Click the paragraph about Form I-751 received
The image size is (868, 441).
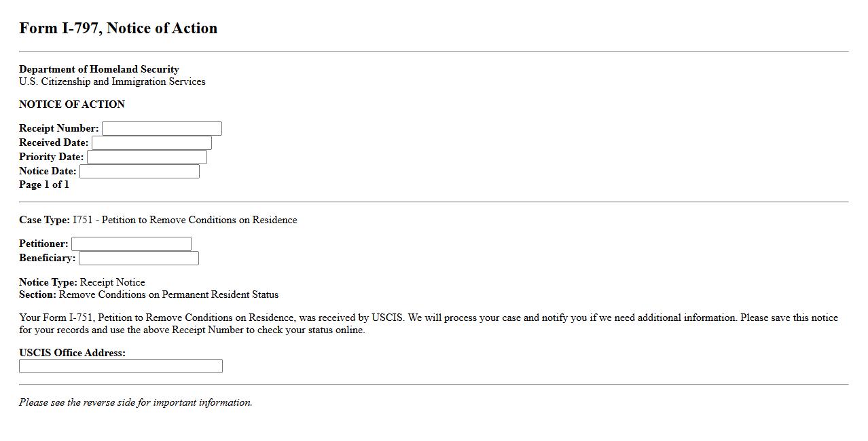tap(428, 324)
